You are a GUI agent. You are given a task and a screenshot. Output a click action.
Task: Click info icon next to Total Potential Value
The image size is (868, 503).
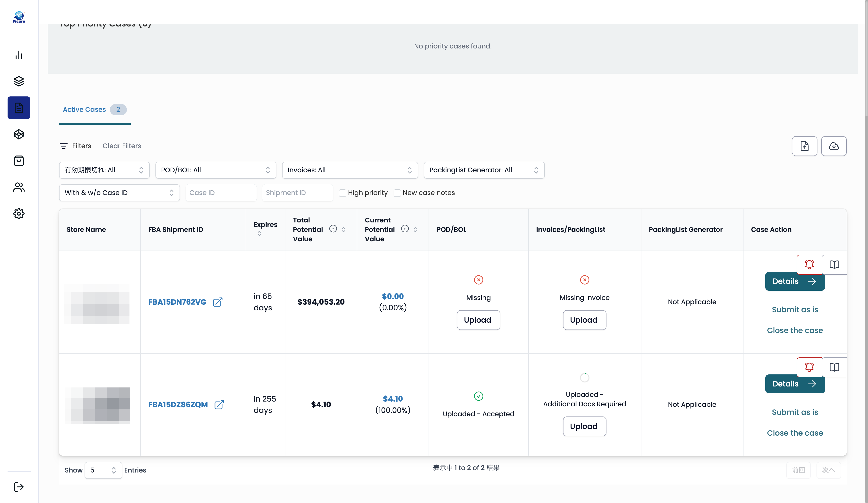(333, 229)
